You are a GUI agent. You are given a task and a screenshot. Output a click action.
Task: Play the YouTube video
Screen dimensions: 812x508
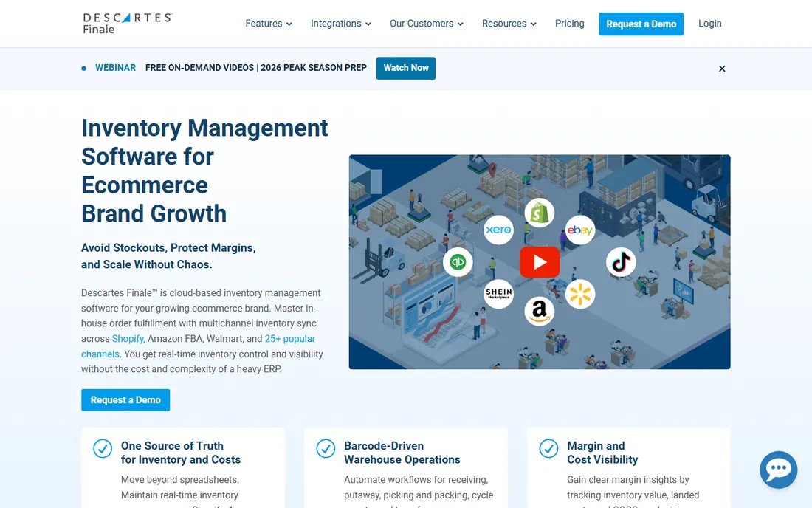[540, 262]
